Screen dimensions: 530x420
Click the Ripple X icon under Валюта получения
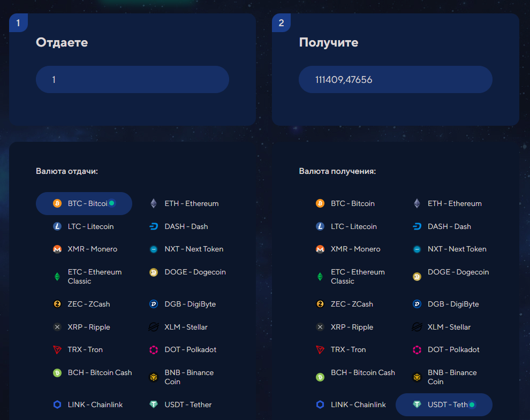[x=320, y=327]
